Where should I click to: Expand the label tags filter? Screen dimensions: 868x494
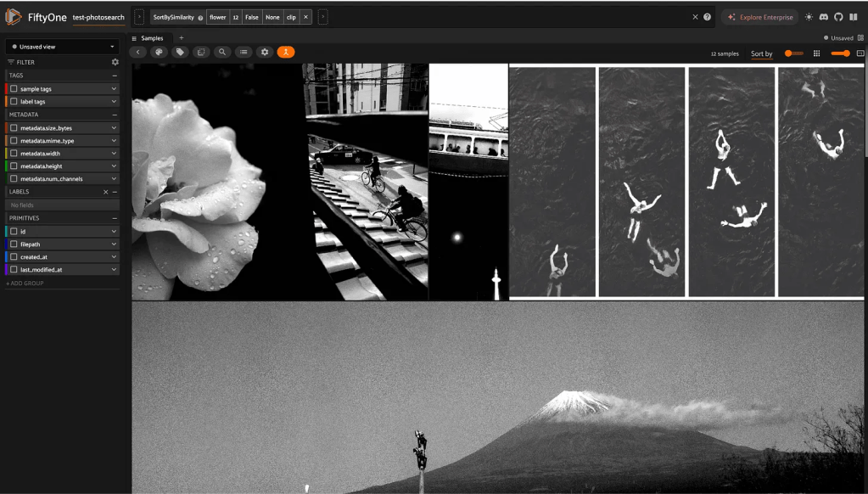[x=114, y=101]
